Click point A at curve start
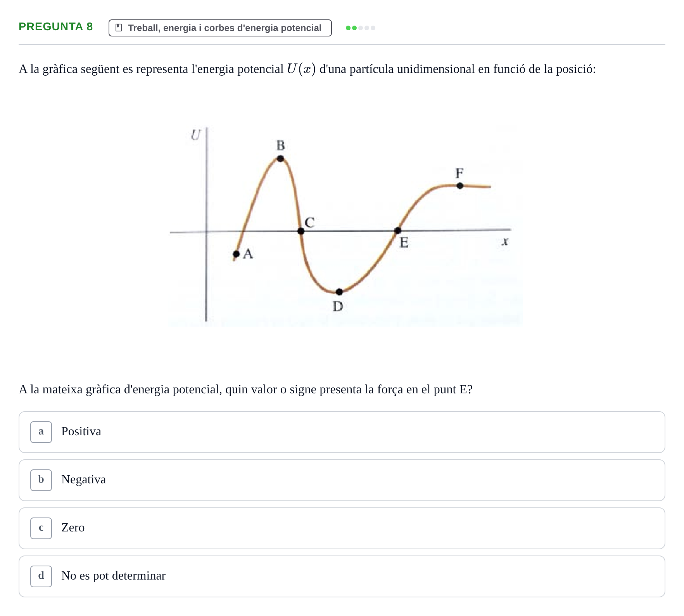The height and width of the screenshot is (616, 684). click(x=236, y=254)
